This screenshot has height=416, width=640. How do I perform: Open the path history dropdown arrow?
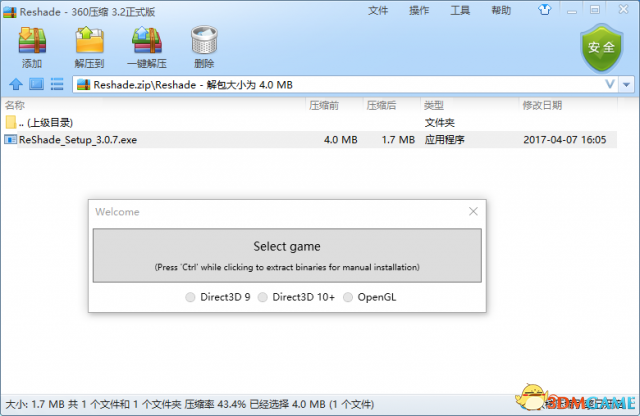click(627, 85)
